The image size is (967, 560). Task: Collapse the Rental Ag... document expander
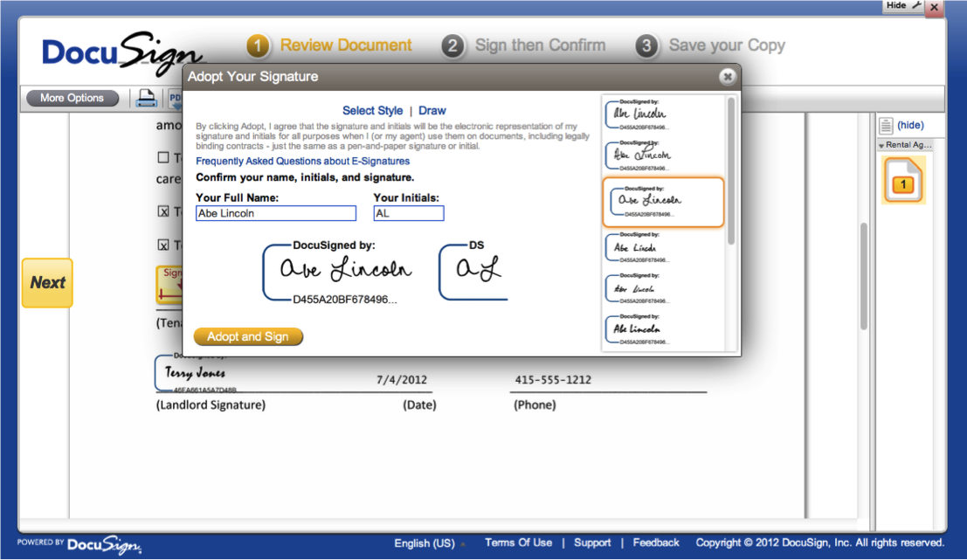(x=881, y=146)
